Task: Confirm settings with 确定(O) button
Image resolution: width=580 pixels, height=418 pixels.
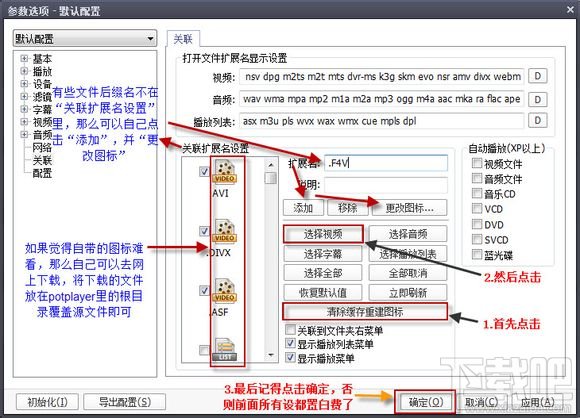Action: coord(425,402)
